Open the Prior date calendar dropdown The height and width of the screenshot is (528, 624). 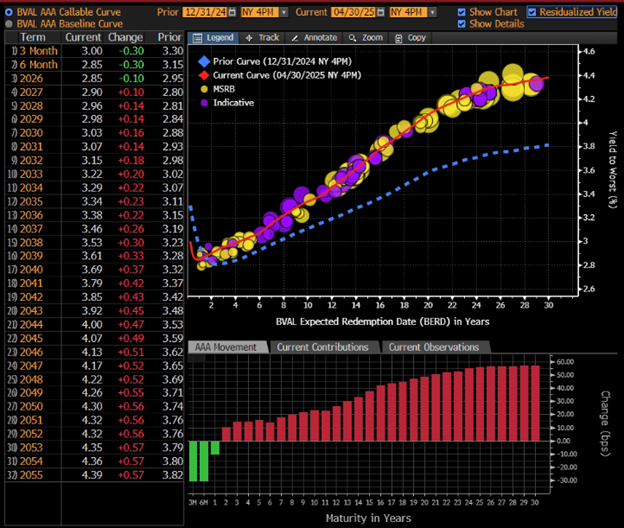[231, 12]
